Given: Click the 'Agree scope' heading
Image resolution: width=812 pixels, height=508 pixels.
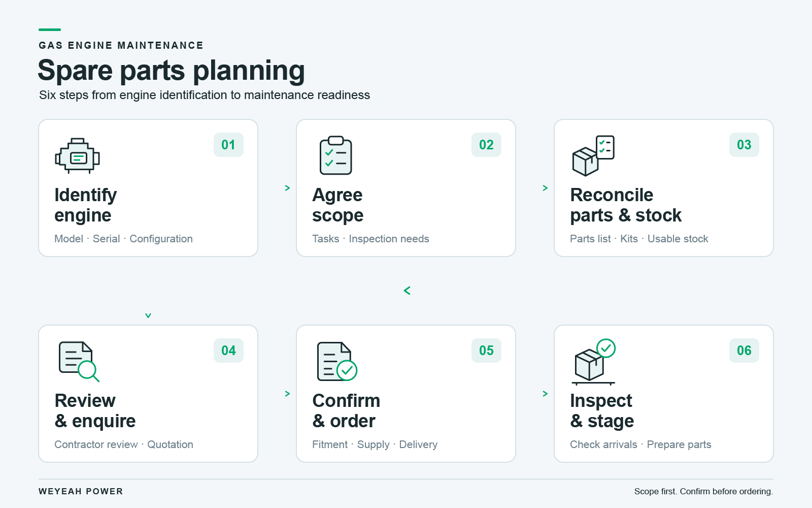Looking at the screenshot, I should pos(338,205).
